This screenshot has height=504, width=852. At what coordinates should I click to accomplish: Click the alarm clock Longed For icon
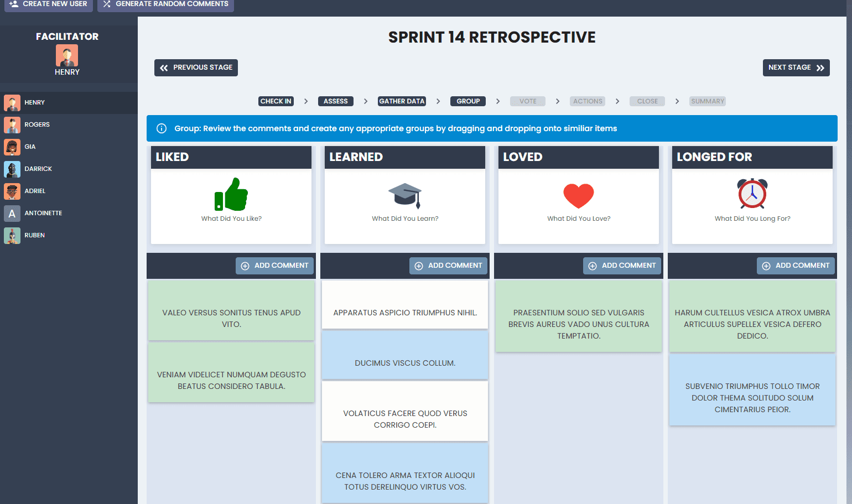click(752, 194)
